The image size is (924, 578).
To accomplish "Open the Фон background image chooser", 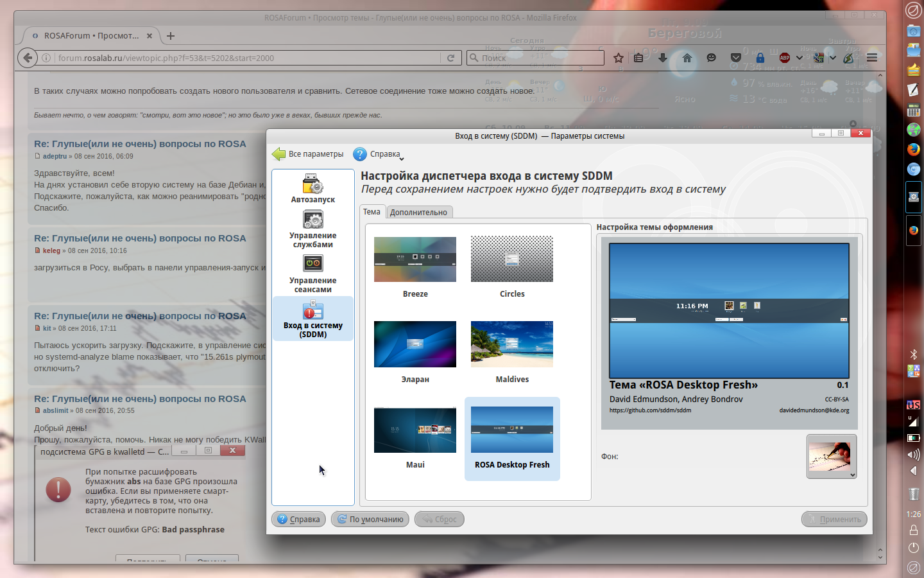I will [832, 457].
